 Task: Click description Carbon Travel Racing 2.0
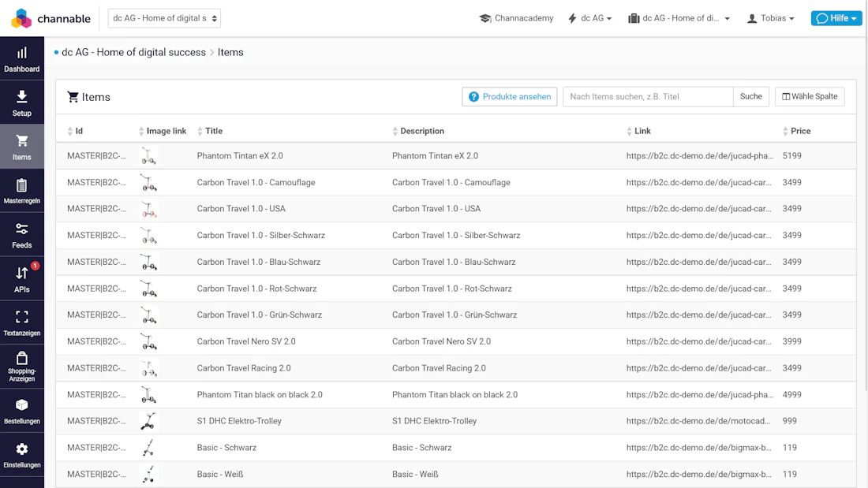pos(439,368)
